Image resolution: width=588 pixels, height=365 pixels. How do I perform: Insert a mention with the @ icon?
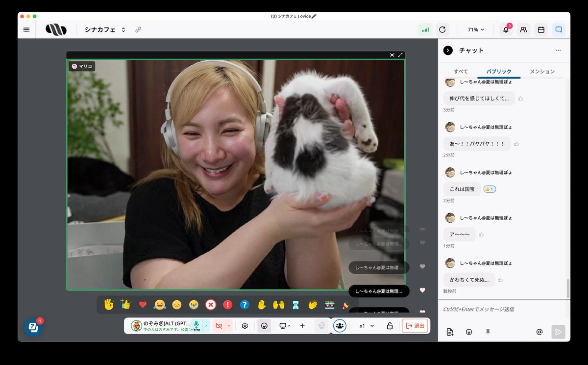click(x=539, y=332)
